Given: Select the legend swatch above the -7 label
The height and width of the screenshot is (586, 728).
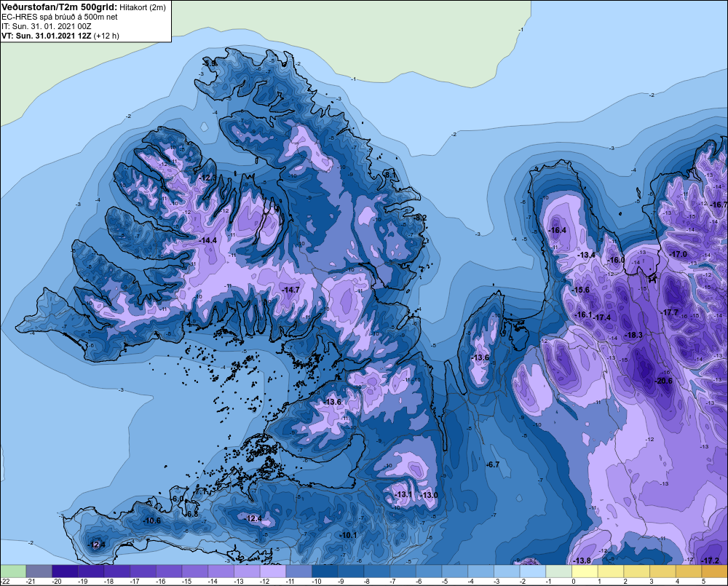Looking at the screenshot, I should coord(403,571).
